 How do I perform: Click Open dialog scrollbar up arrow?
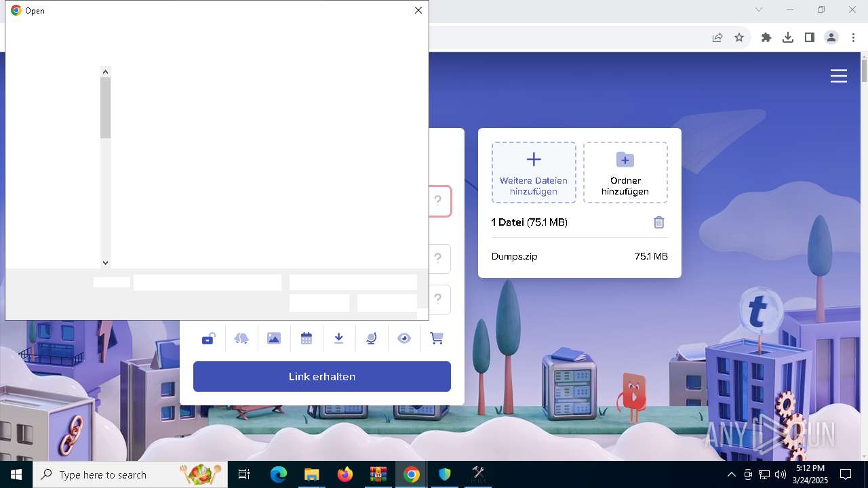[105, 71]
